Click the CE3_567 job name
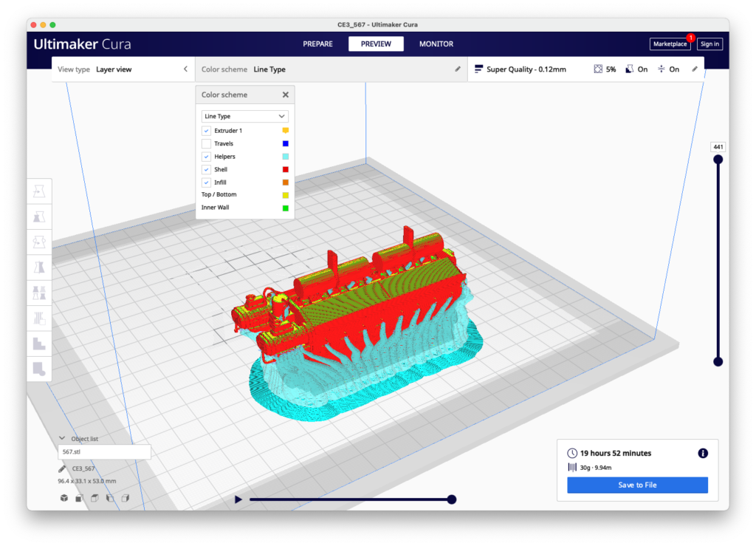This screenshot has height=546, width=756. point(83,468)
